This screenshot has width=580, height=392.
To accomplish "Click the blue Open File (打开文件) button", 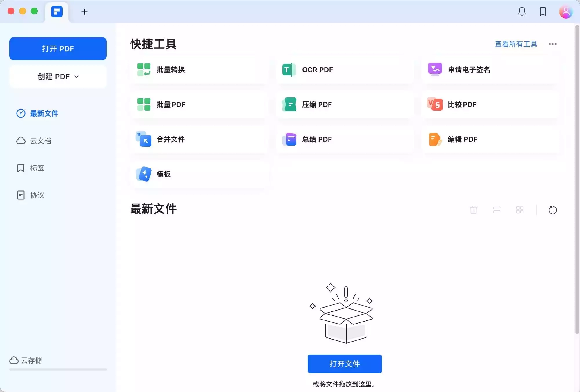I will point(345,364).
